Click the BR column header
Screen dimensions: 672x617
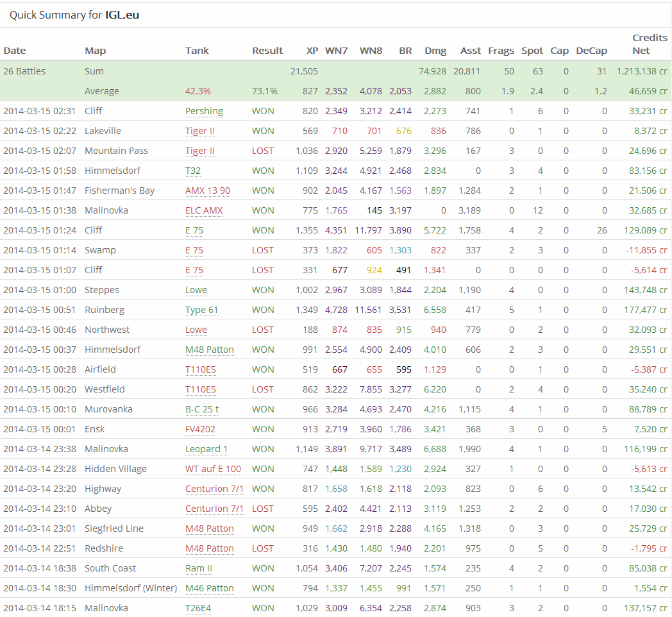tap(405, 51)
